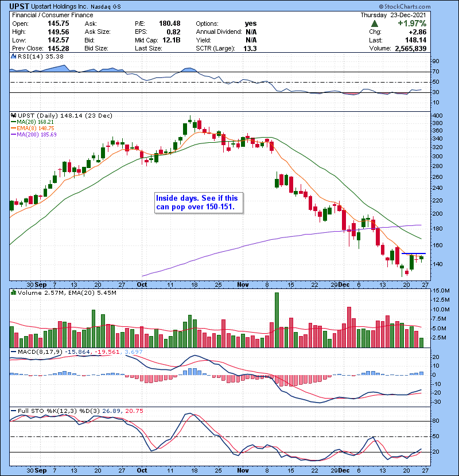Image resolution: width=459 pixels, height=476 pixels.
Task: Click the Open value 145.75
Action: (x=59, y=24)
